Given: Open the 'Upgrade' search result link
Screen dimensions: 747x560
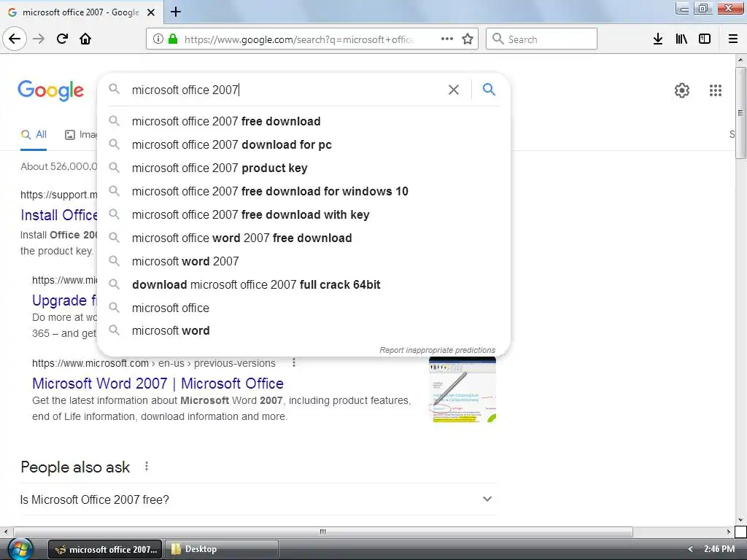Looking at the screenshot, I should click(x=64, y=300).
